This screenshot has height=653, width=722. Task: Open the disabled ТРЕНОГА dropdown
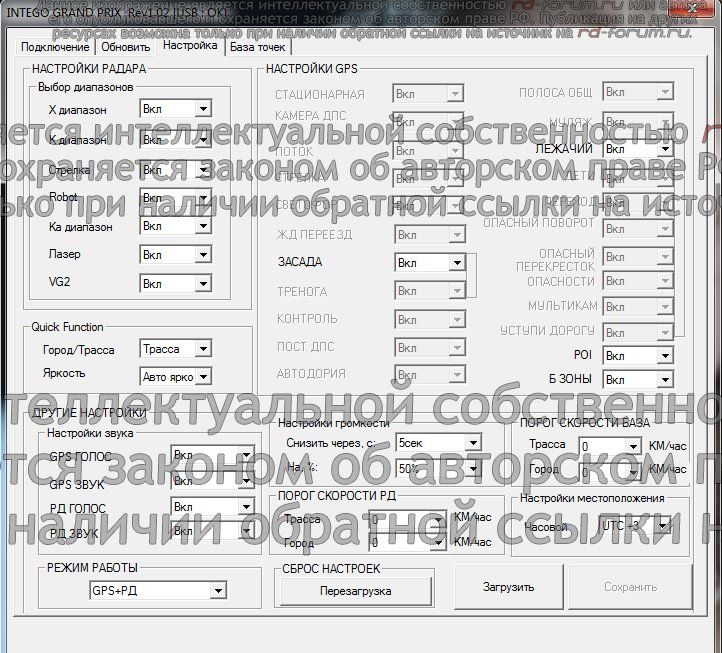(430, 291)
